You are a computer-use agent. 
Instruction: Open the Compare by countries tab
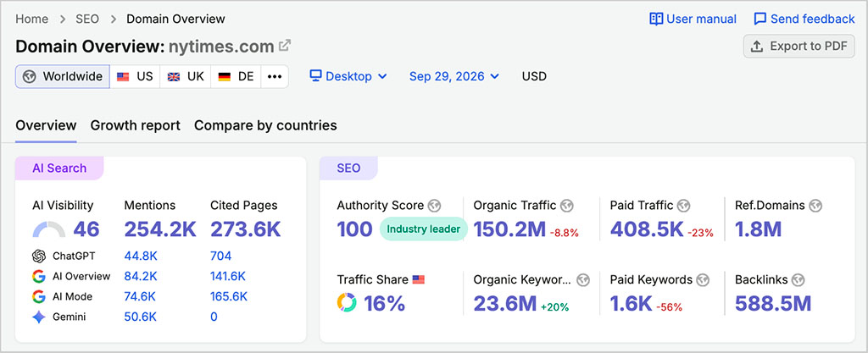[265, 125]
